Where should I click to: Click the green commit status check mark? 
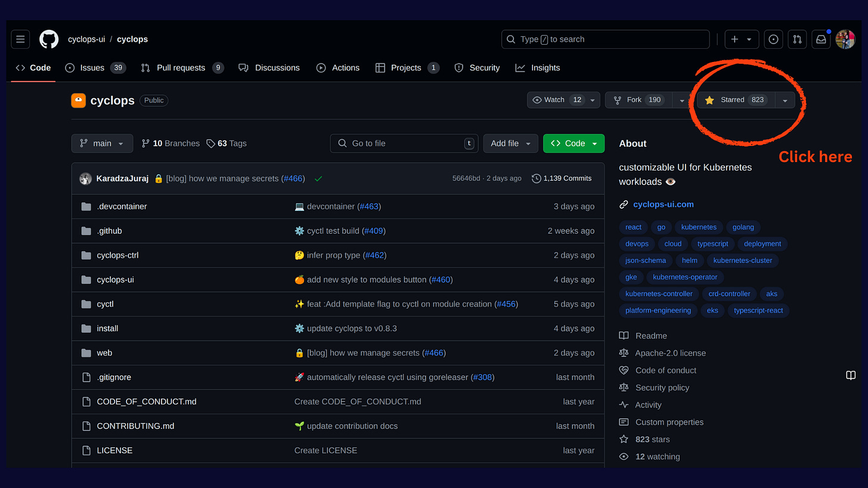(318, 178)
